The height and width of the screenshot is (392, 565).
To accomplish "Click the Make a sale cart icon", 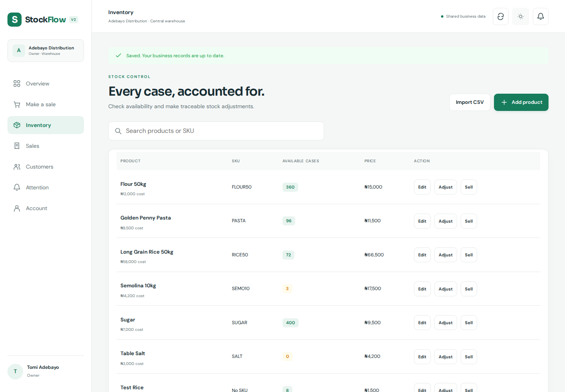I will pyautogui.click(x=17, y=104).
